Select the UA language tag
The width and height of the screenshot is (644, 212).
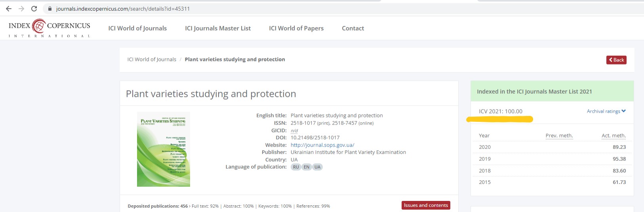317,167
